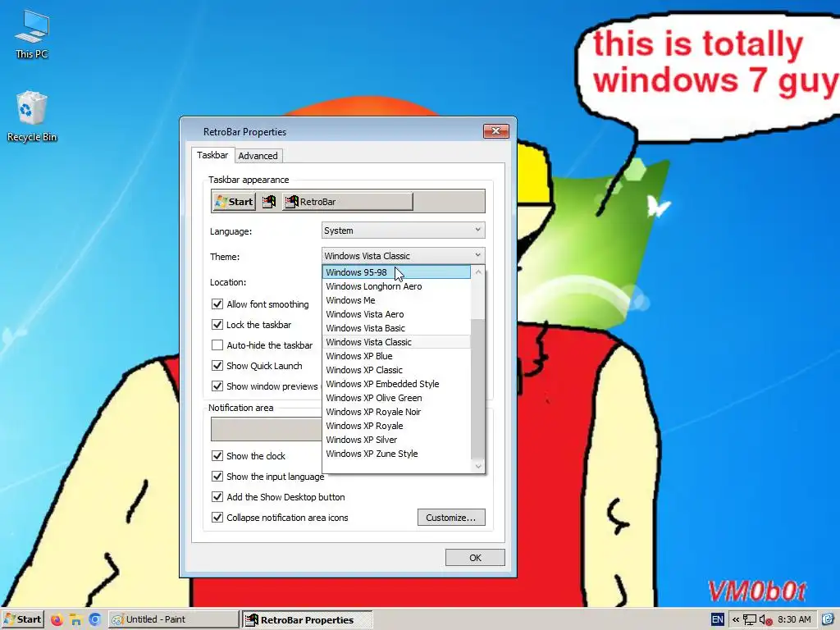This screenshot has height=630, width=840.
Task: Toggle Allow font smoothing checkbox
Action: [x=217, y=304]
